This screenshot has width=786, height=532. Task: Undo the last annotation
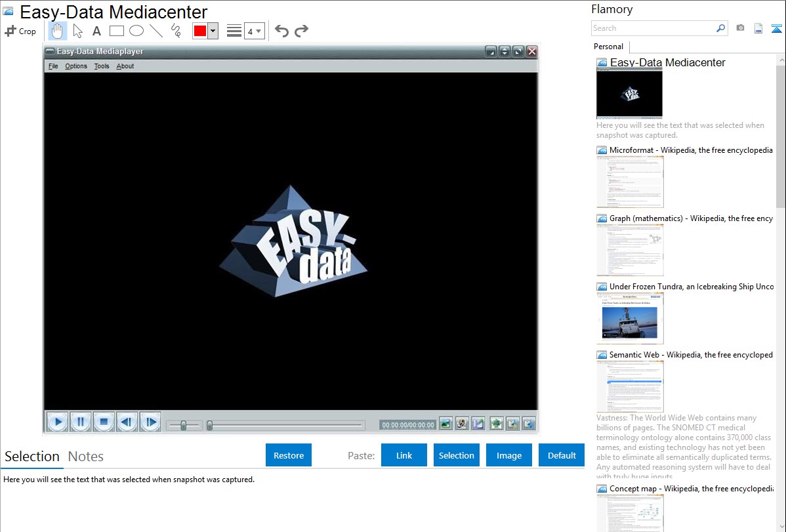pyautogui.click(x=281, y=31)
